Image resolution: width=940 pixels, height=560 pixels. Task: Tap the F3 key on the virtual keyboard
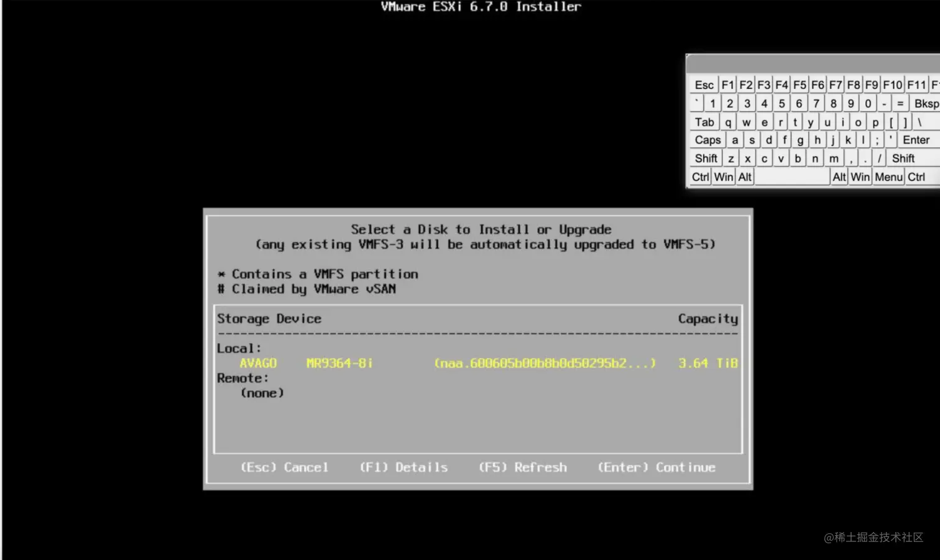click(764, 85)
